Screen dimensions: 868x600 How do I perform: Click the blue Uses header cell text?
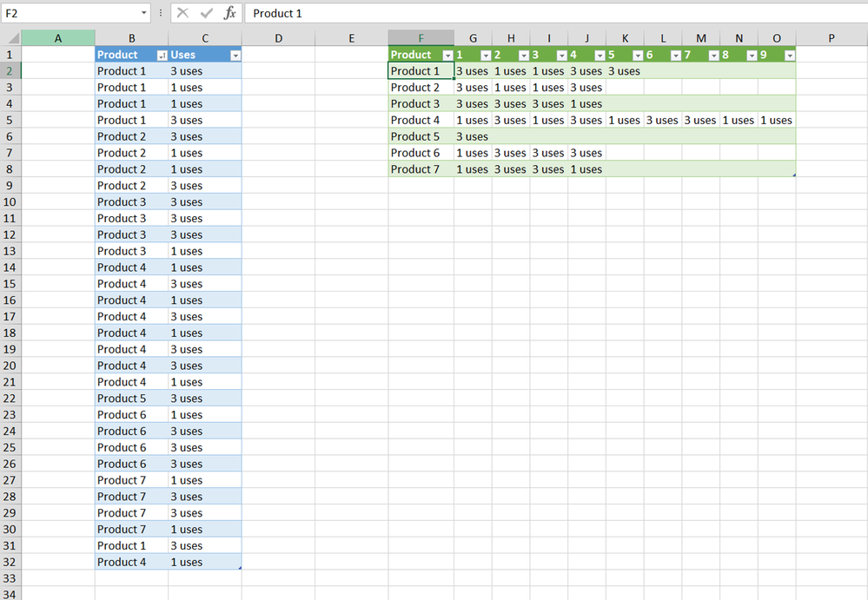pyautogui.click(x=182, y=55)
